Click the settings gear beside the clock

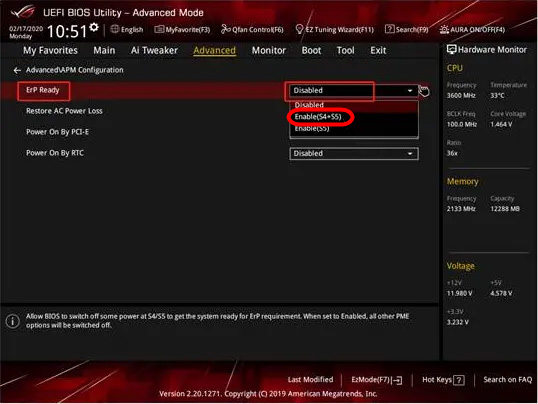pyautogui.click(x=94, y=27)
